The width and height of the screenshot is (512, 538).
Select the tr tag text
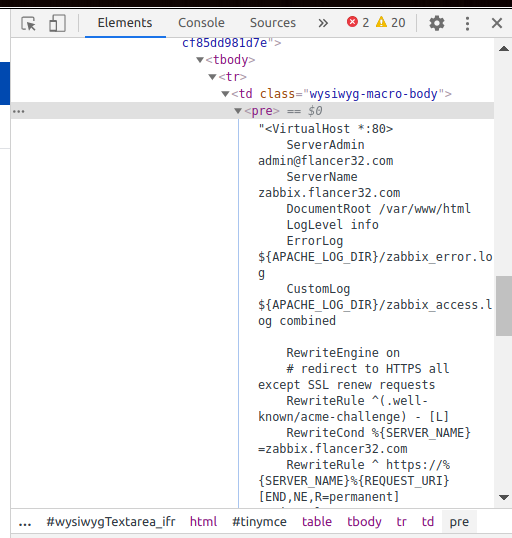coord(232,77)
